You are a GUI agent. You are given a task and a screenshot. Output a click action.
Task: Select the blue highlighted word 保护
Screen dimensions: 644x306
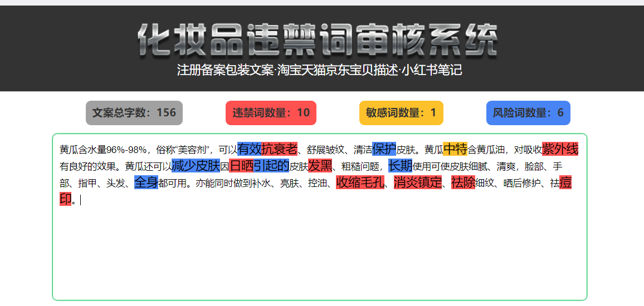click(384, 149)
